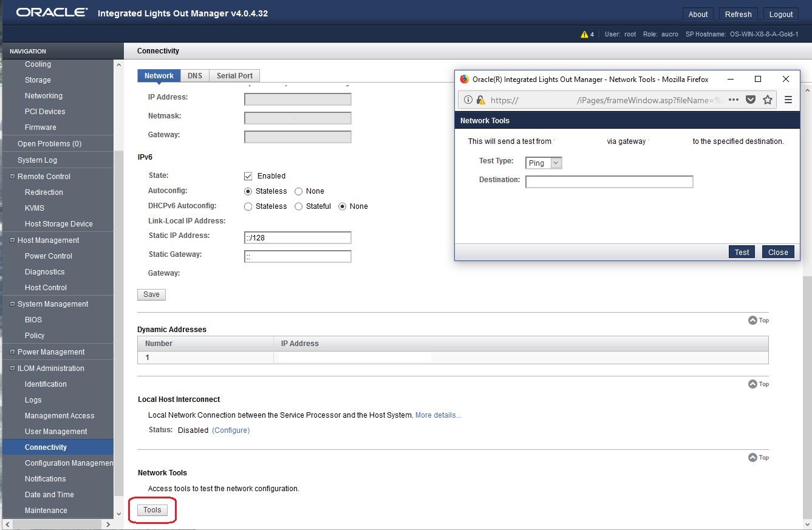Open Host Storage Device page

[58, 224]
